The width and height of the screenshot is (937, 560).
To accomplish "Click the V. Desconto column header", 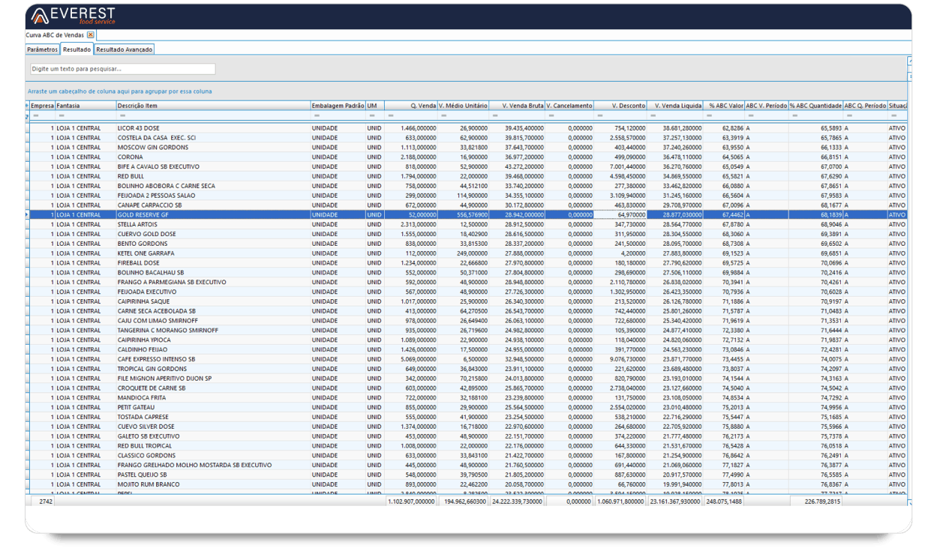I will tap(620, 106).
